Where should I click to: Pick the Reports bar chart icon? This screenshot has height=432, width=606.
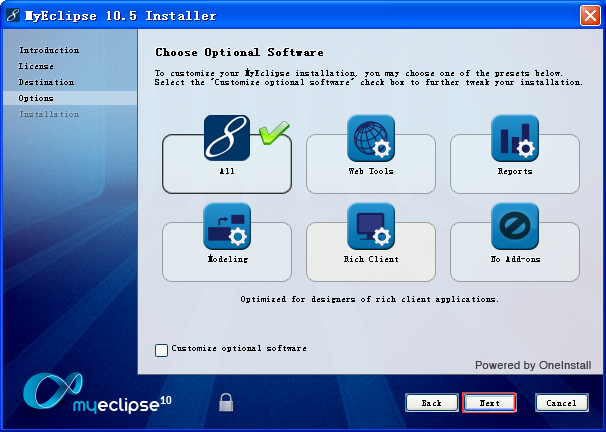(x=515, y=138)
